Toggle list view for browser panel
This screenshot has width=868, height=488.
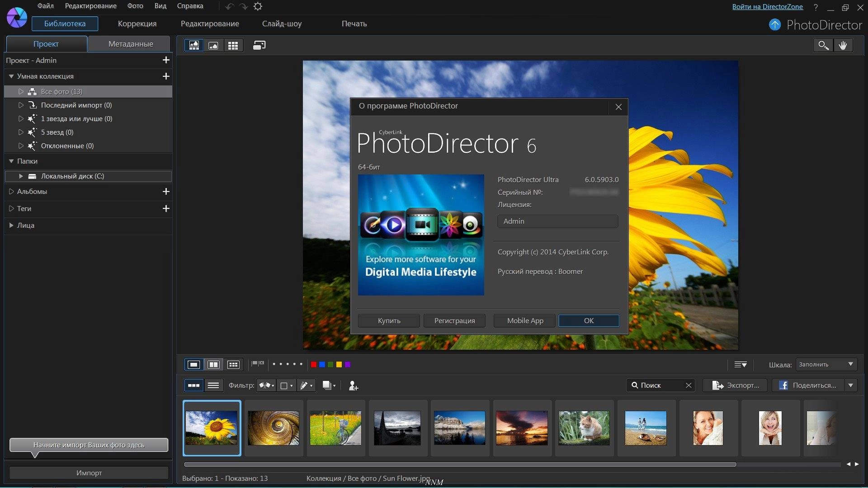point(213,385)
